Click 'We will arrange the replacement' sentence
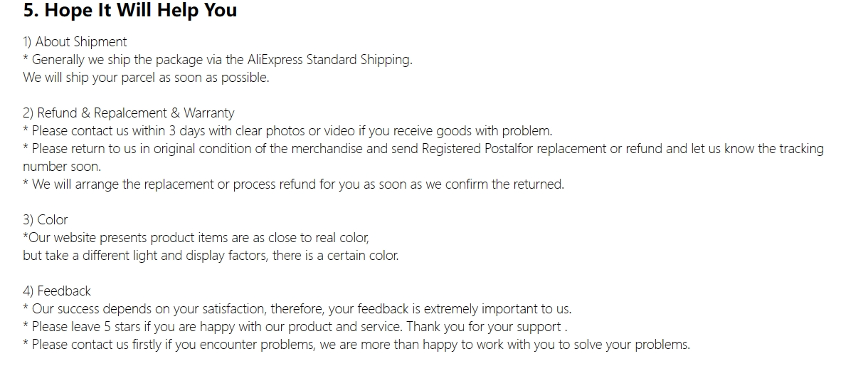Viewport: 868px width, 381px height. click(x=293, y=184)
